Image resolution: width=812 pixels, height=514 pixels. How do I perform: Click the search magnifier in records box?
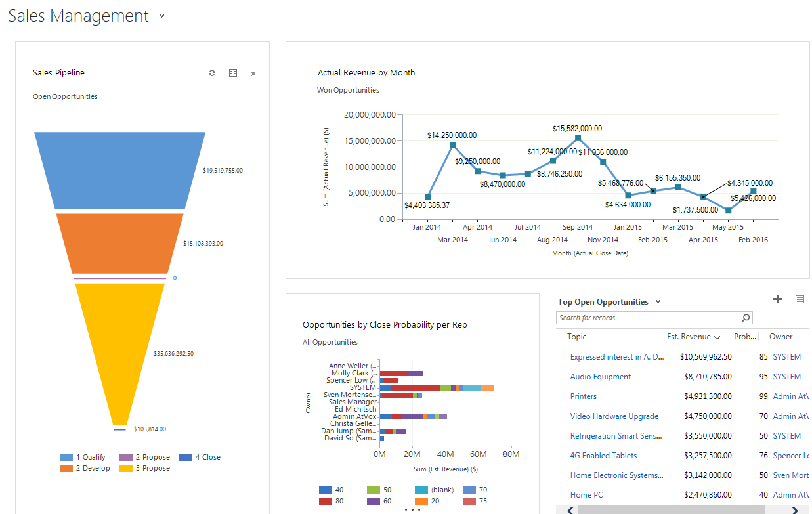click(x=746, y=318)
